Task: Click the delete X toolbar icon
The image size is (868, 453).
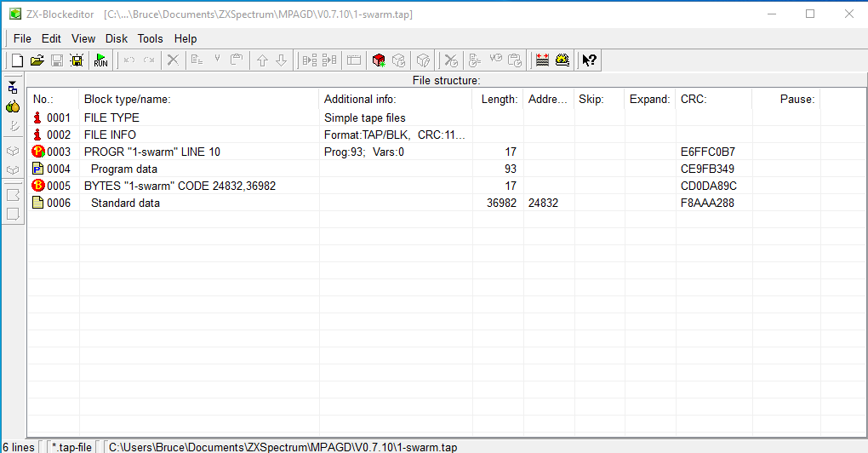Action: (173, 60)
